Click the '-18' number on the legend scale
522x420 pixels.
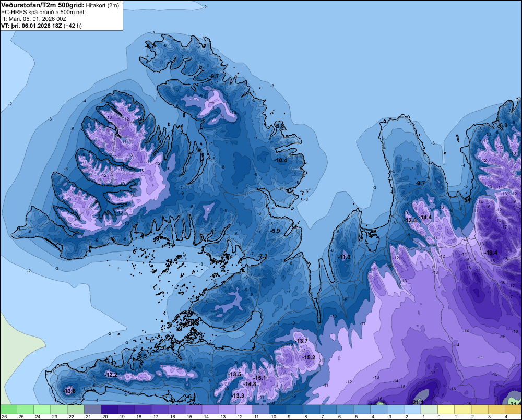[138, 417]
